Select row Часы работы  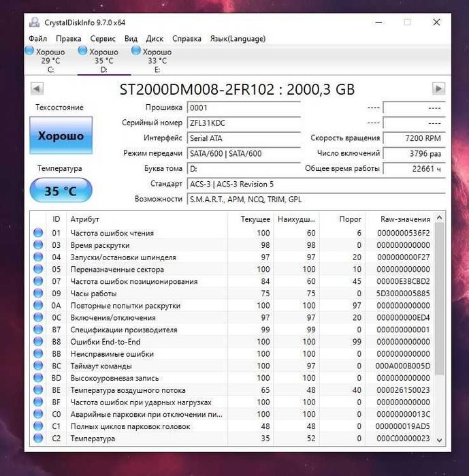click(232, 293)
